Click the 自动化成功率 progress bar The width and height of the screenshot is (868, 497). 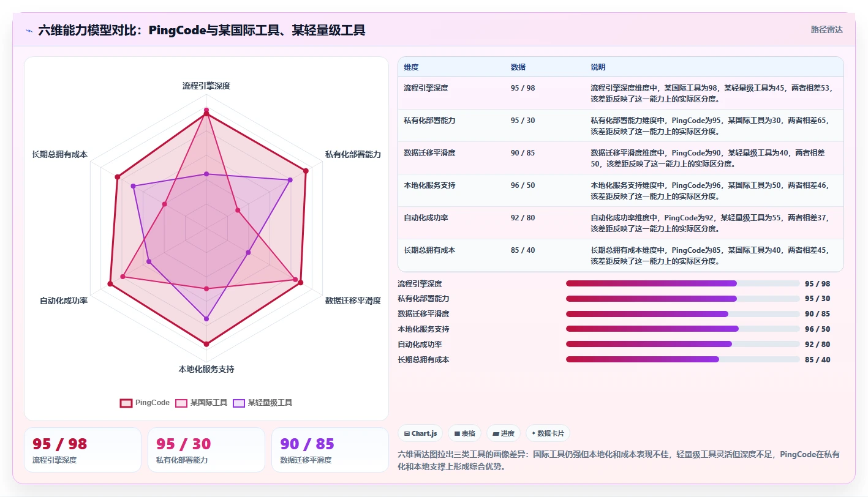tap(683, 344)
